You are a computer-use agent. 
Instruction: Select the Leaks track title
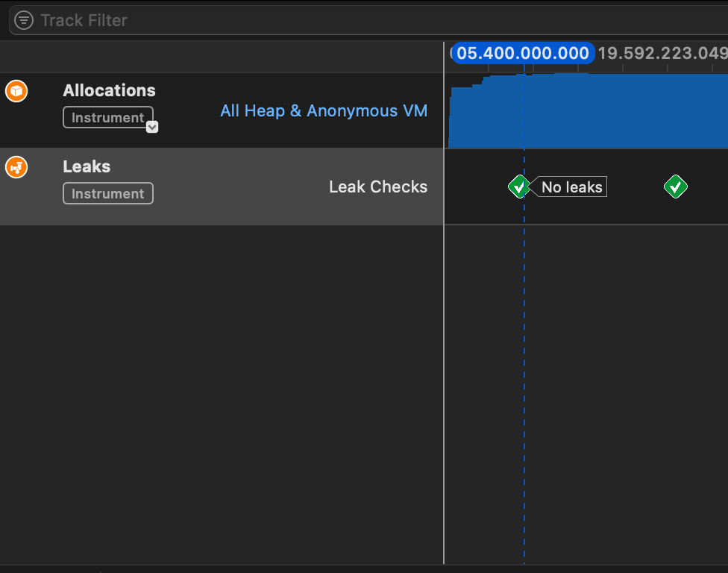87,166
